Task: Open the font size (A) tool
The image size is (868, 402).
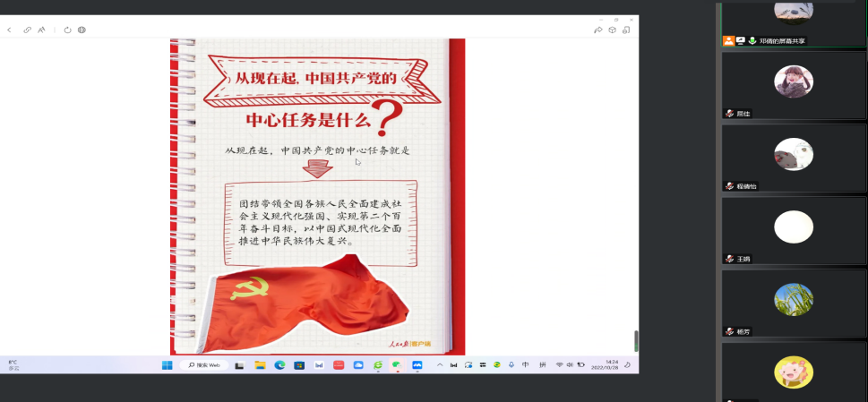Action: click(41, 30)
